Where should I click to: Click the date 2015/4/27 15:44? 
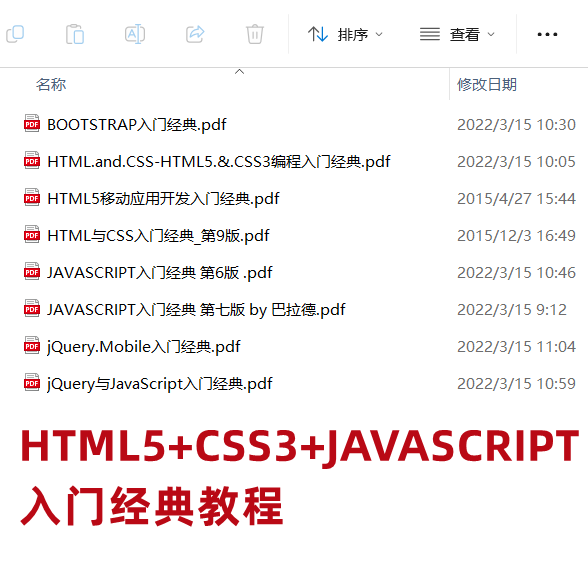point(516,198)
